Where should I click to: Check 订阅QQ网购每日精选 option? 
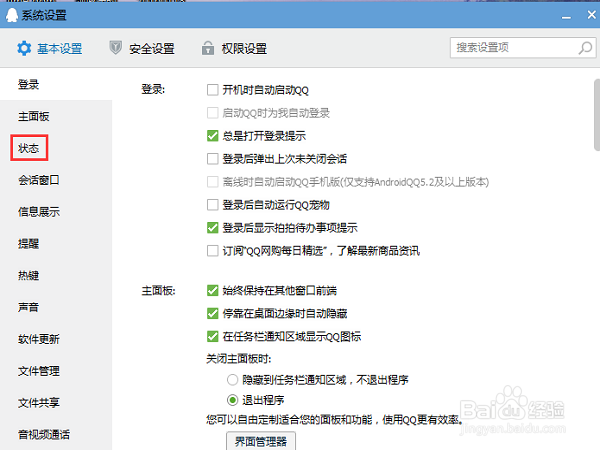212,251
